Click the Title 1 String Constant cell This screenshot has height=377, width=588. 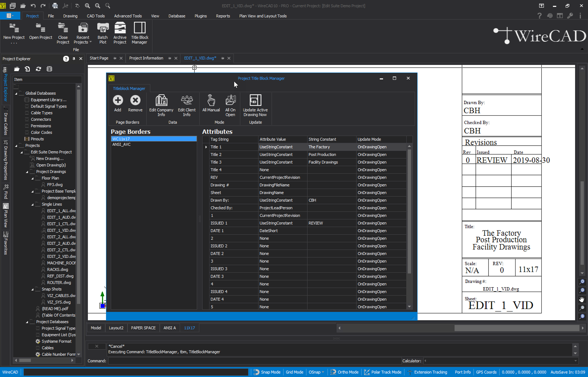(x=331, y=147)
